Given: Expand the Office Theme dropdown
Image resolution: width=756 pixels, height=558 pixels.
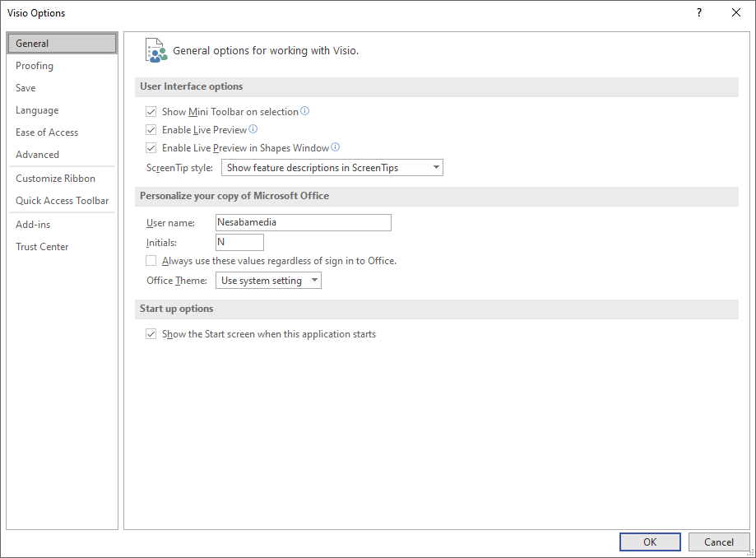Looking at the screenshot, I should point(268,281).
